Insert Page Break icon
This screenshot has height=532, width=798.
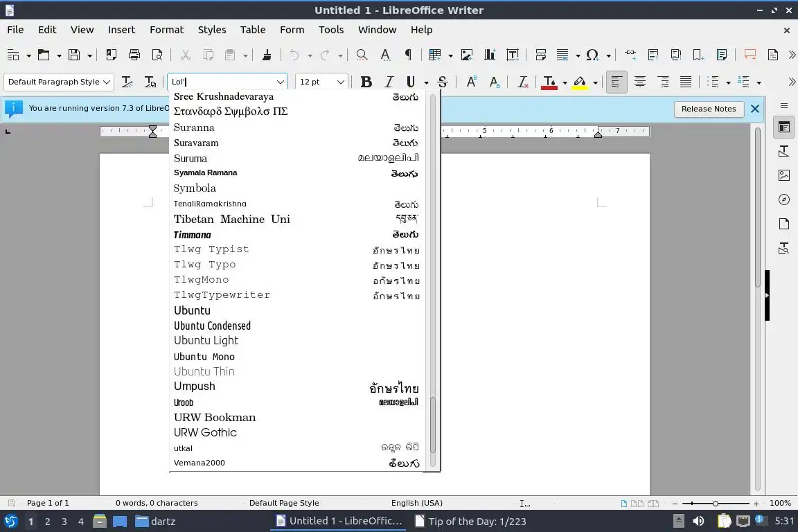point(541,55)
